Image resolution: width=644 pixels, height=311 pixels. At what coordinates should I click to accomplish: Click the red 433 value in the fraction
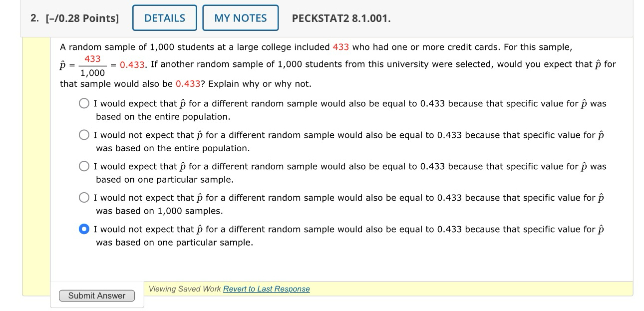coord(93,58)
